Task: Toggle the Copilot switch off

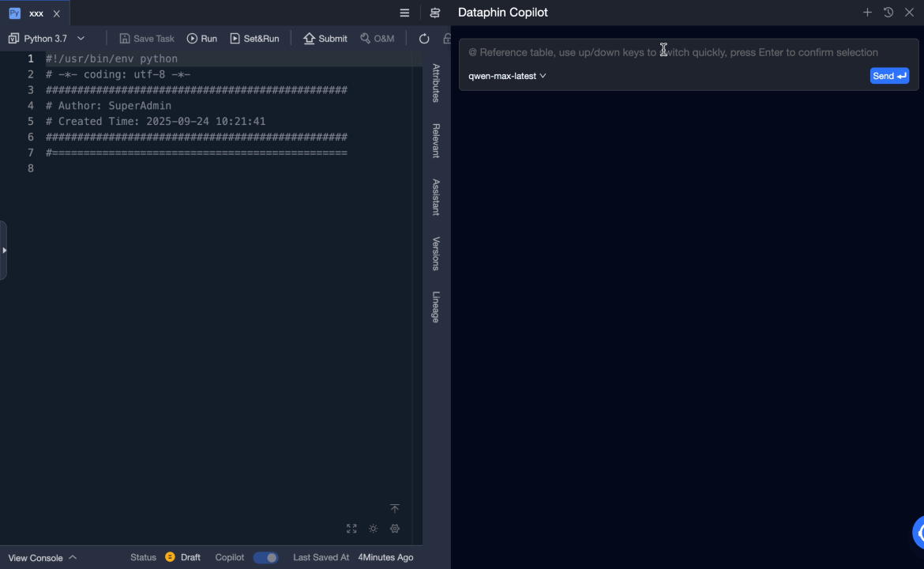Action: tap(266, 558)
